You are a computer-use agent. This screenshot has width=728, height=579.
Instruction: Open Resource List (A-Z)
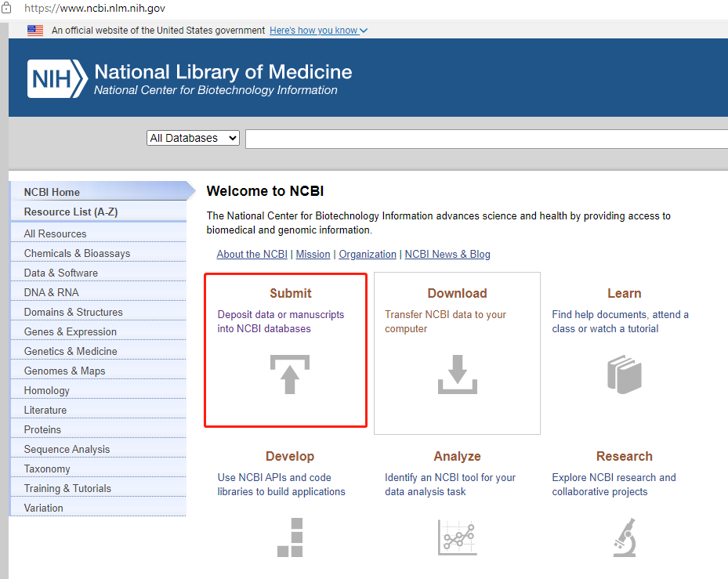coord(99,212)
